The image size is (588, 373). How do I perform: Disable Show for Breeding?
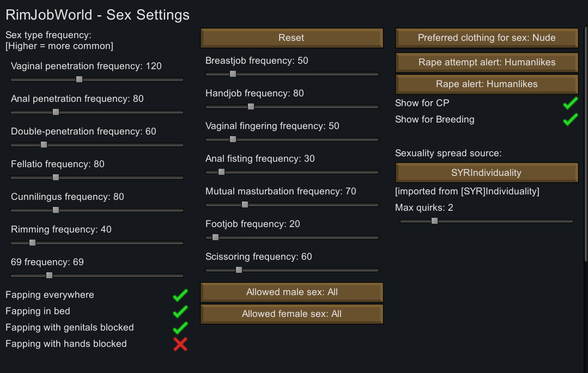(569, 119)
